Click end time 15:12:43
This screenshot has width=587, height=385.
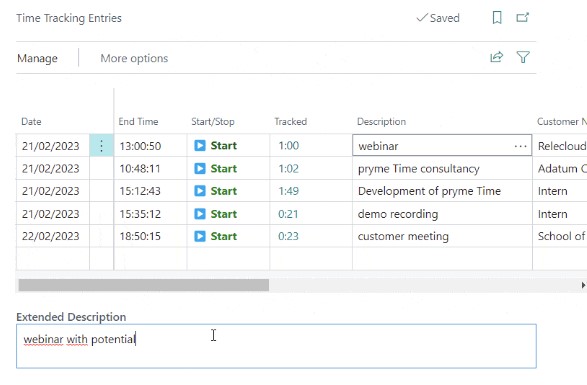(x=140, y=191)
